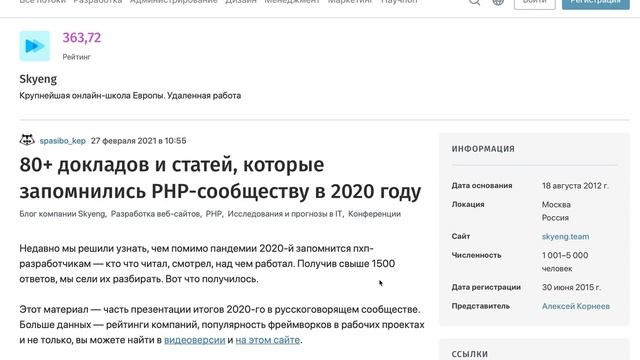
Task: Open the globe language settings icon
Action: coord(498,2)
